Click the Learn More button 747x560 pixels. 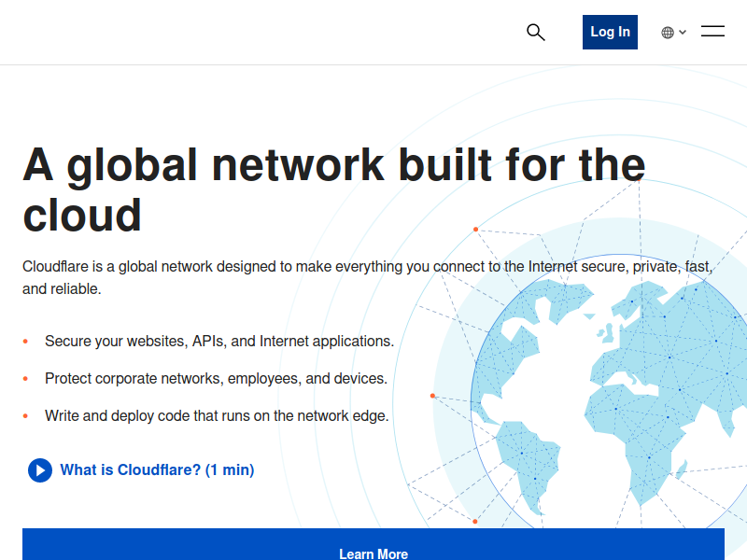[x=373, y=544]
